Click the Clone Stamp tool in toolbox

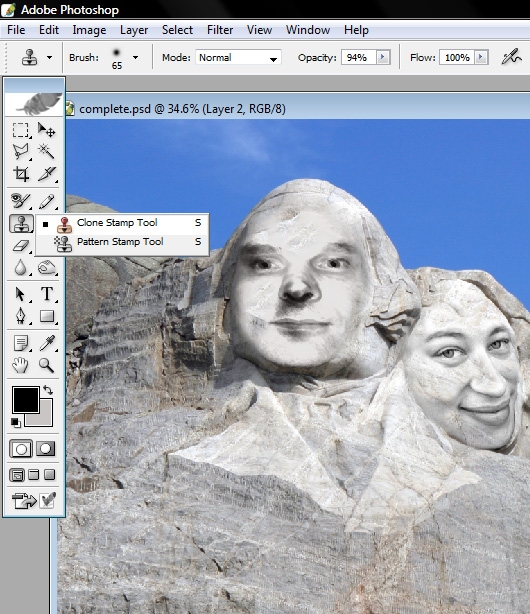20,224
